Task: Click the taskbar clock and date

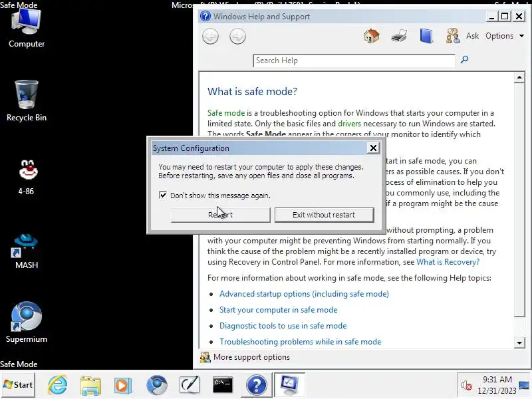Action: 497,385
